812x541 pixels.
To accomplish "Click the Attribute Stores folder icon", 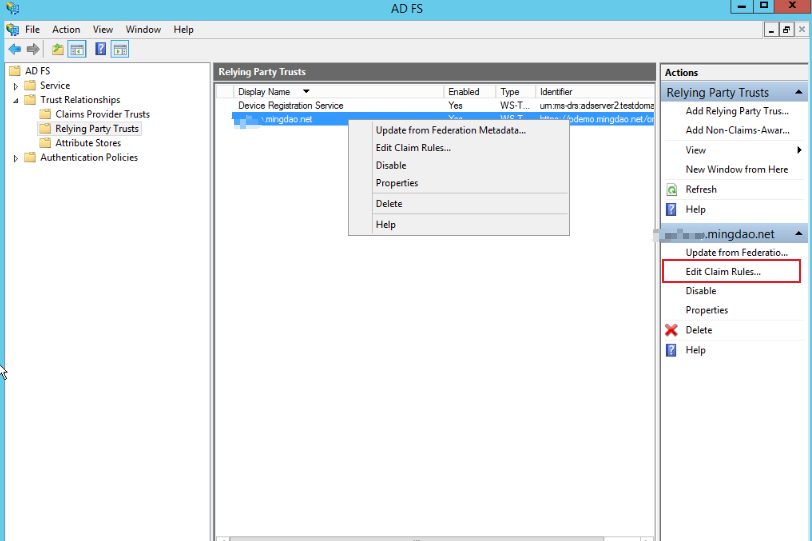I will tap(45, 143).
